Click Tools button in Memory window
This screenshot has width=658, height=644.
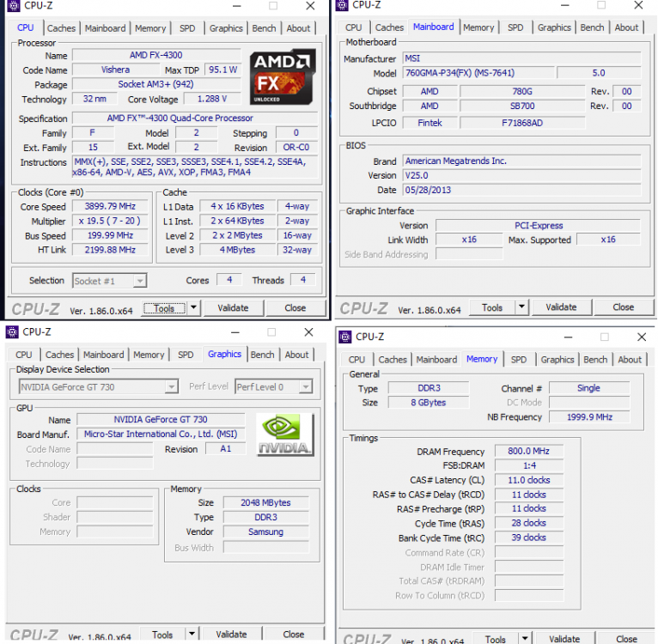click(x=495, y=639)
